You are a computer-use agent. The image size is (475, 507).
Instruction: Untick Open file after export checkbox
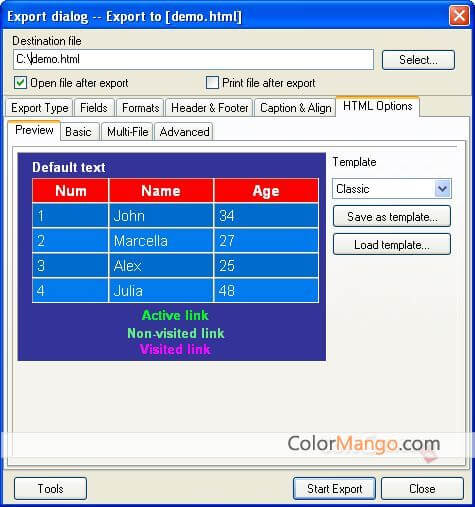pyautogui.click(x=20, y=83)
